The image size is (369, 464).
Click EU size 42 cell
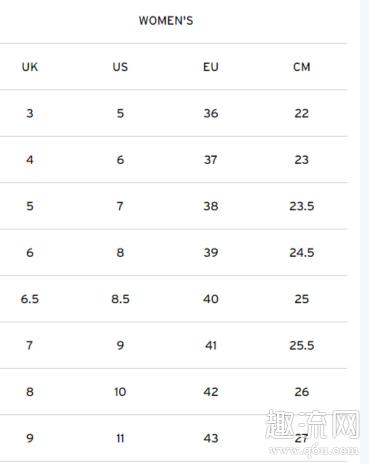pos(211,392)
